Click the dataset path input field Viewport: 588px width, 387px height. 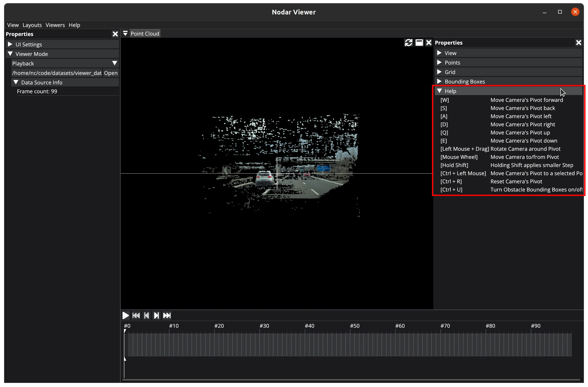tap(57, 73)
